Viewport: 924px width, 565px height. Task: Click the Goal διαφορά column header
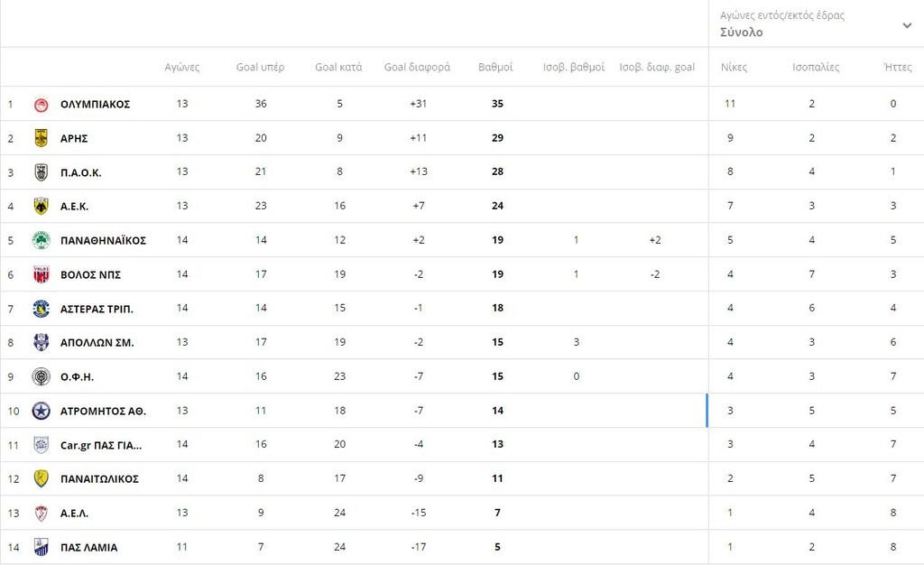tap(417, 68)
